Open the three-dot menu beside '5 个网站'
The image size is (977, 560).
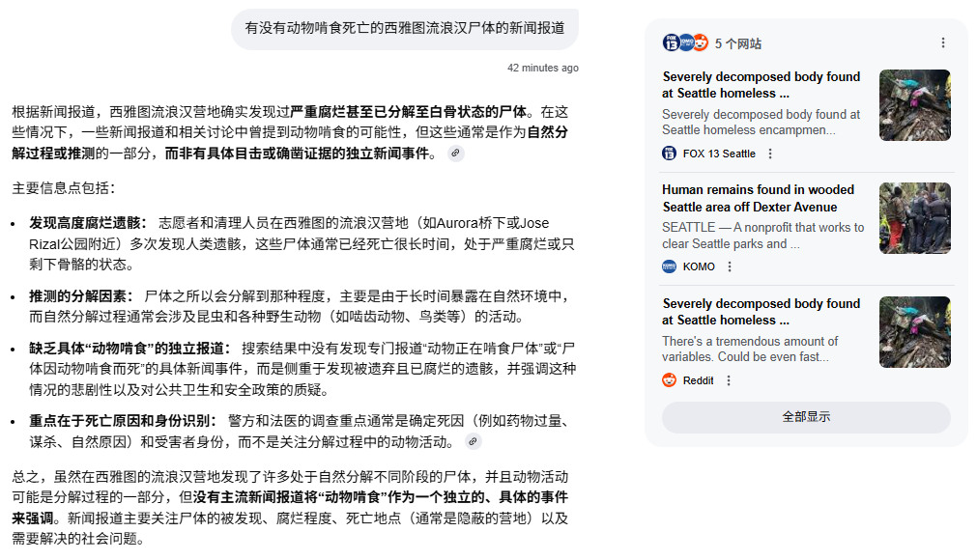click(943, 42)
